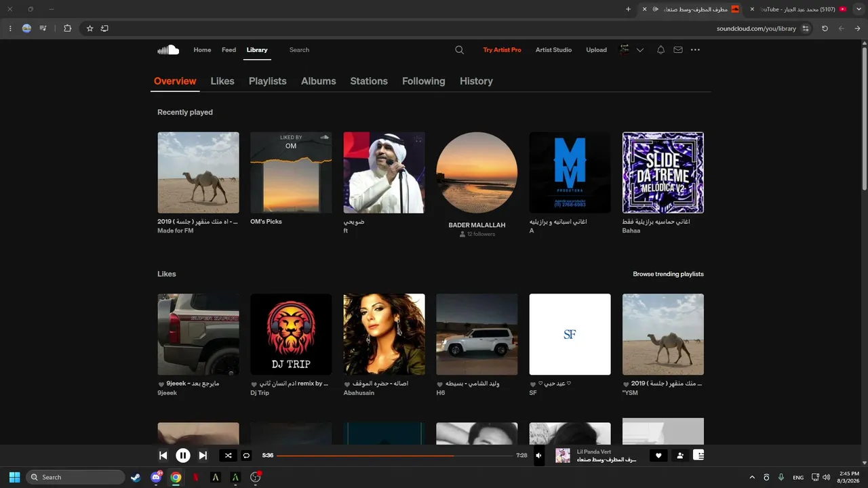Like the currently playing track
868x488 pixels.
point(658,455)
